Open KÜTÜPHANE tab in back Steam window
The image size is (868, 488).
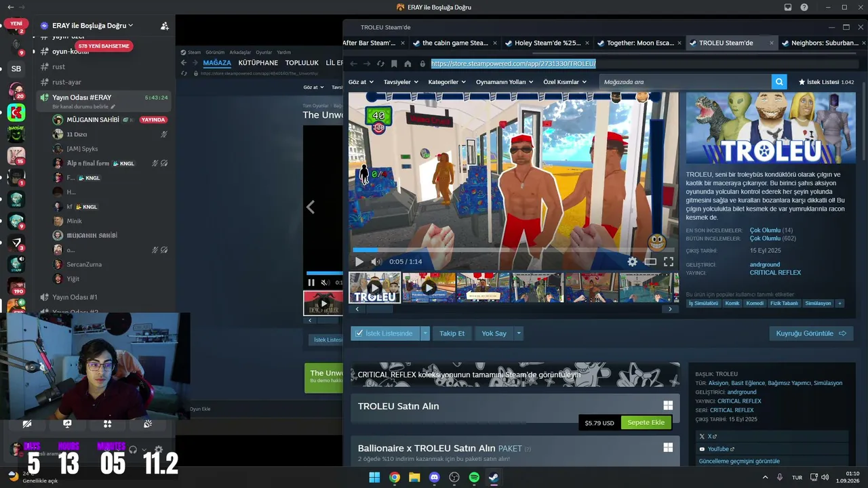tap(258, 63)
